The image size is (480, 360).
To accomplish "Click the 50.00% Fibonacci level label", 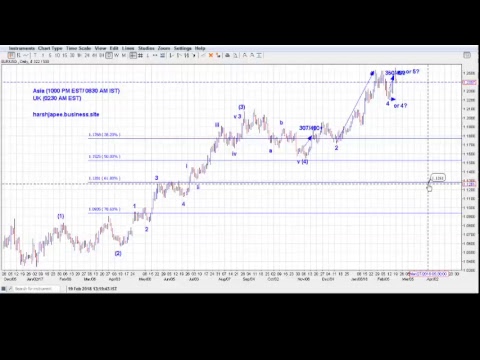I will [x=104, y=156].
